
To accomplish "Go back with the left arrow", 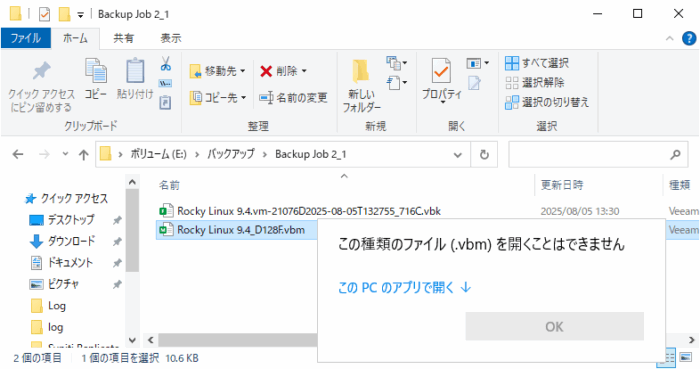I will [x=18, y=154].
